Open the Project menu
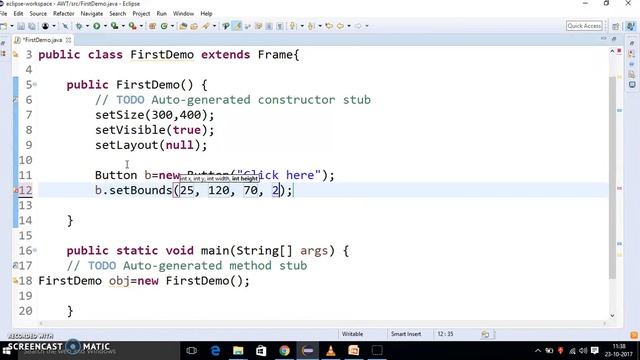Screen dimensions: 640x360 tap(141, 13)
